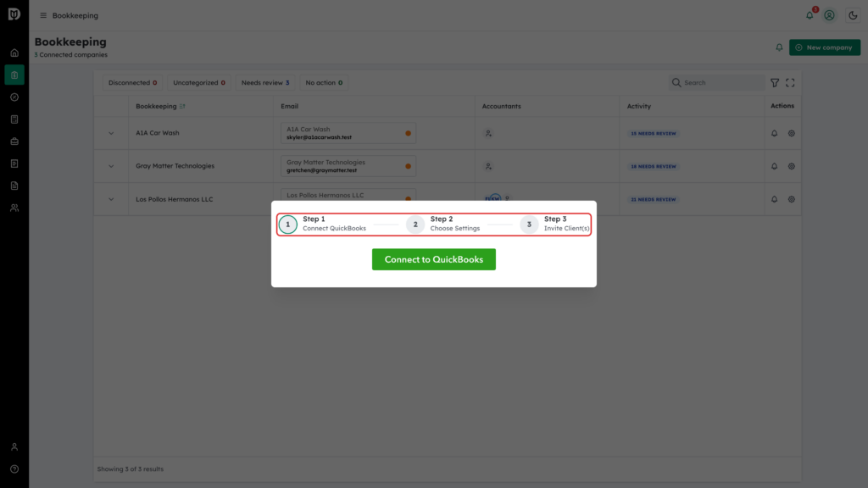Click the A1A Car Wash company name

(x=157, y=133)
